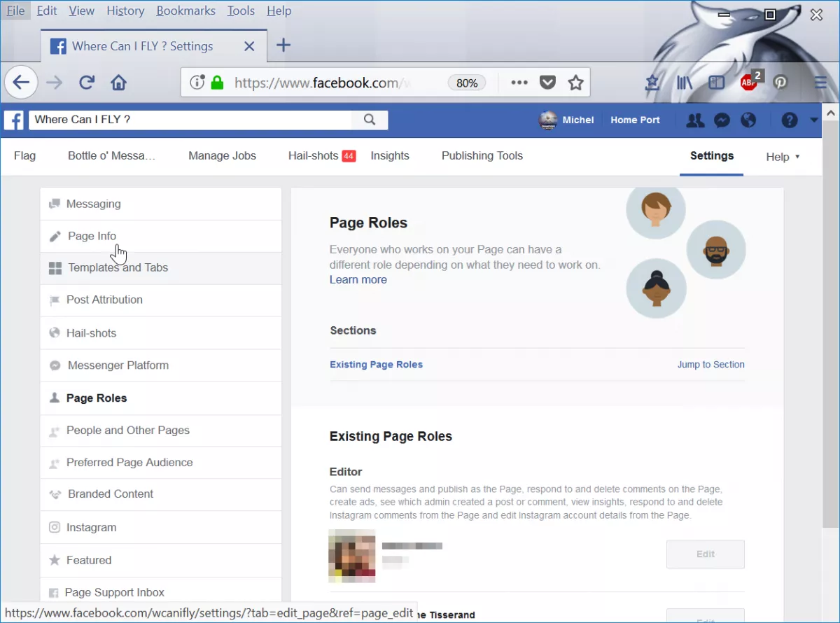Open Messaging settings in sidebar

click(x=161, y=204)
